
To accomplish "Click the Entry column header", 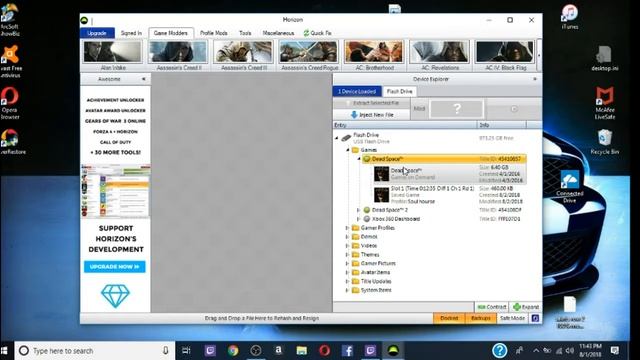I will tap(405, 125).
